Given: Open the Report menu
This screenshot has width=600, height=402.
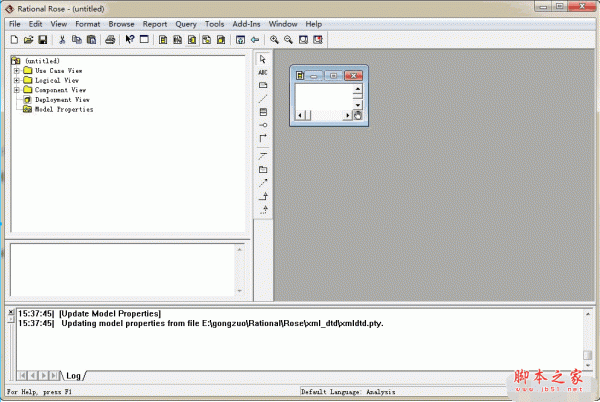Looking at the screenshot, I should coord(155,24).
